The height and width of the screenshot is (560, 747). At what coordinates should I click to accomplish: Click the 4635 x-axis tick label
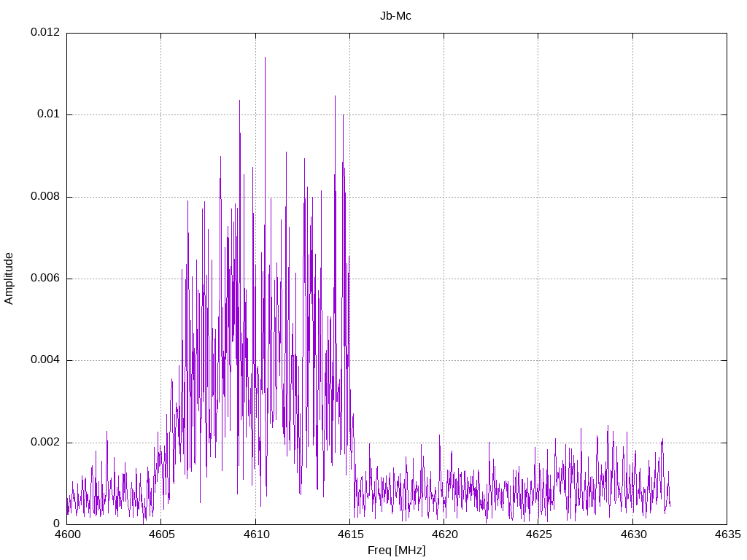click(727, 534)
